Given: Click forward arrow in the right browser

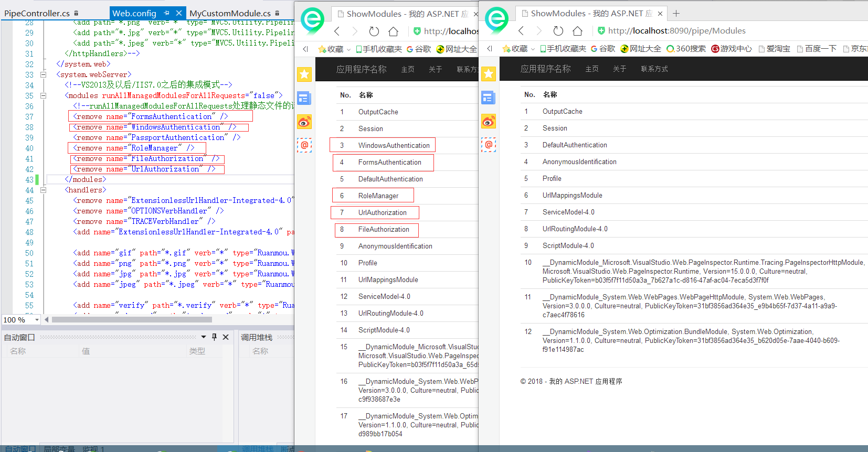Looking at the screenshot, I should [539, 31].
